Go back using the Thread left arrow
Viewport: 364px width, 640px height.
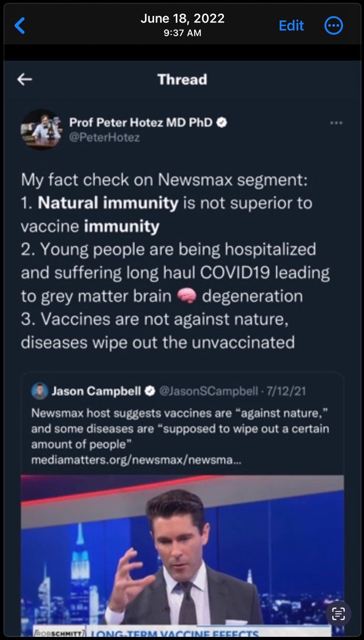tap(25, 79)
